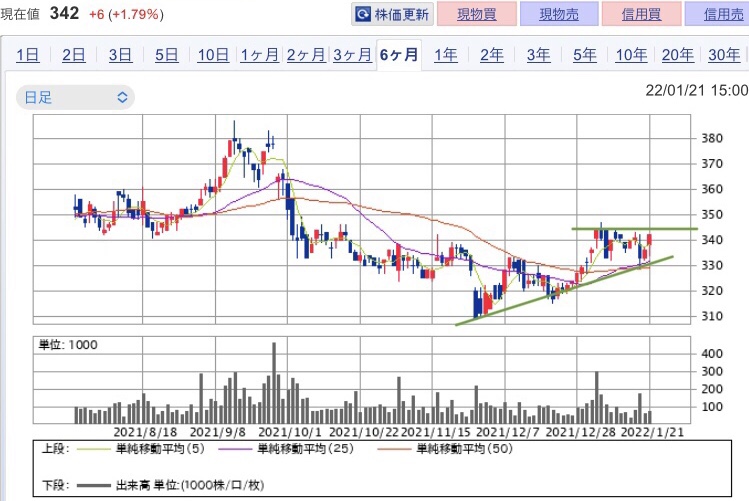
Task: Click the 株価更新 refresh button
Action: (x=393, y=15)
